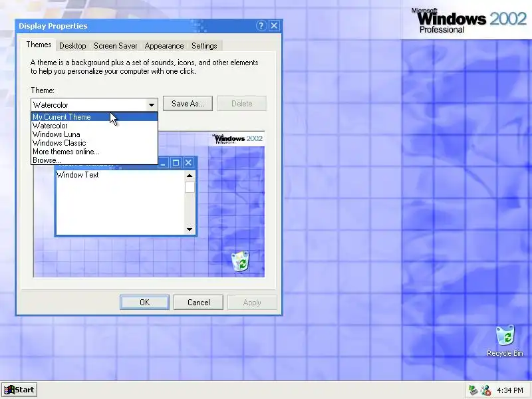
Task: Choose Watercolor in the theme list
Action: [x=94, y=126]
